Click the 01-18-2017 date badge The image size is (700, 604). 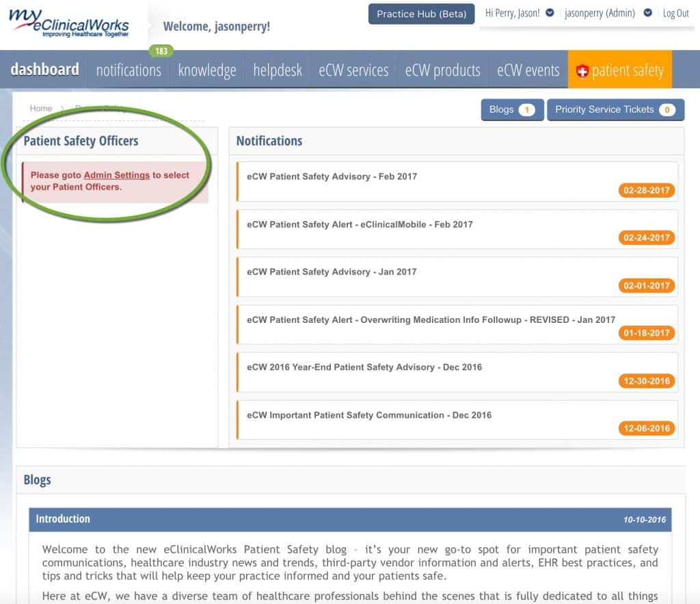click(x=647, y=333)
